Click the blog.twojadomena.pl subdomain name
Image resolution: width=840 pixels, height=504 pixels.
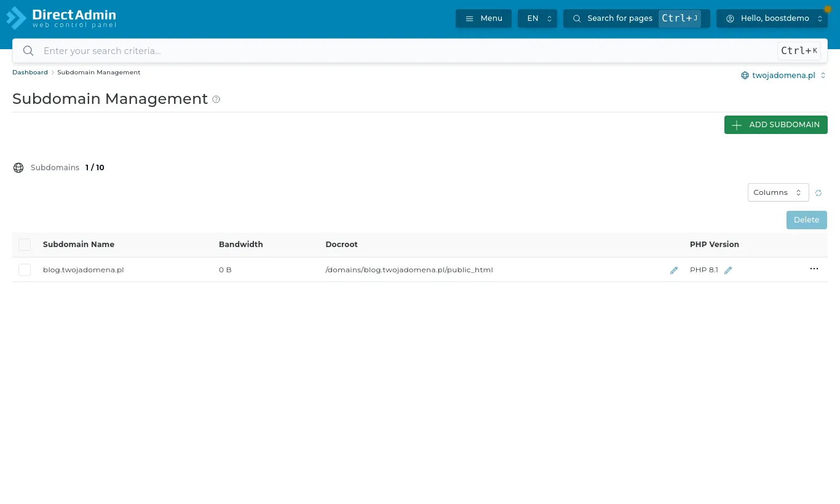pos(84,270)
